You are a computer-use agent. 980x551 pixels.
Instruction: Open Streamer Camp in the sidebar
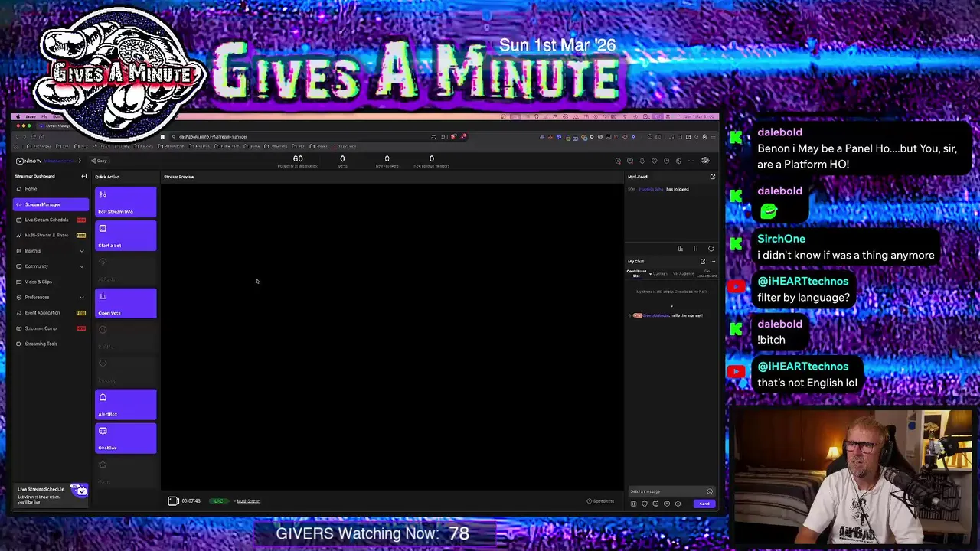pyautogui.click(x=51, y=328)
